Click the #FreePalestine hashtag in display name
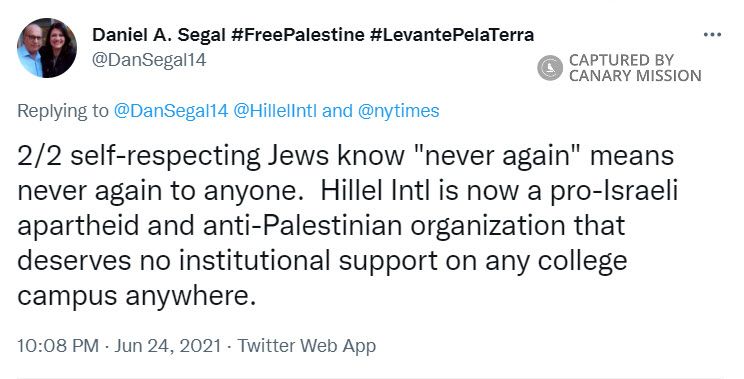This screenshot has height=379, width=744. [x=298, y=35]
